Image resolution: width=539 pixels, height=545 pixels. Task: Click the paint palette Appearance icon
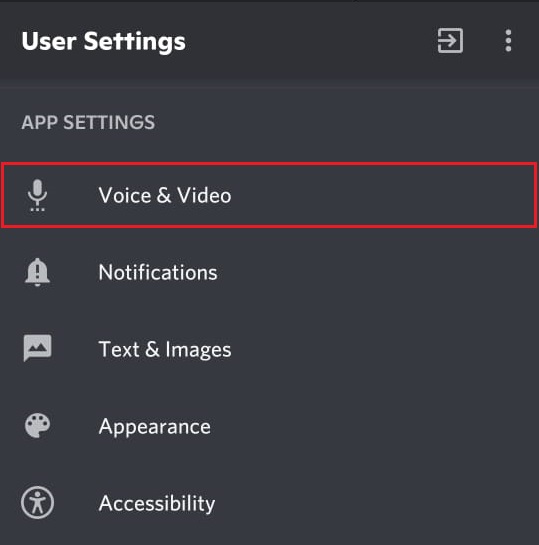37,425
